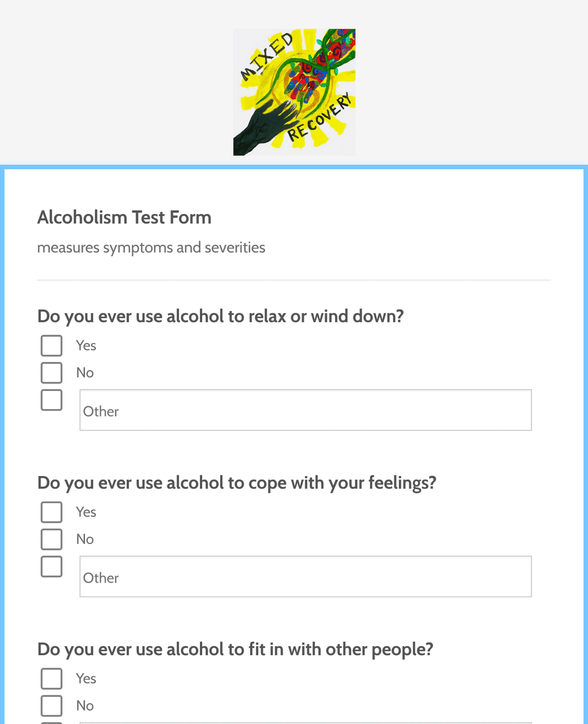Image resolution: width=588 pixels, height=724 pixels.
Task: Click the question about coping with feelings
Action: point(237,482)
